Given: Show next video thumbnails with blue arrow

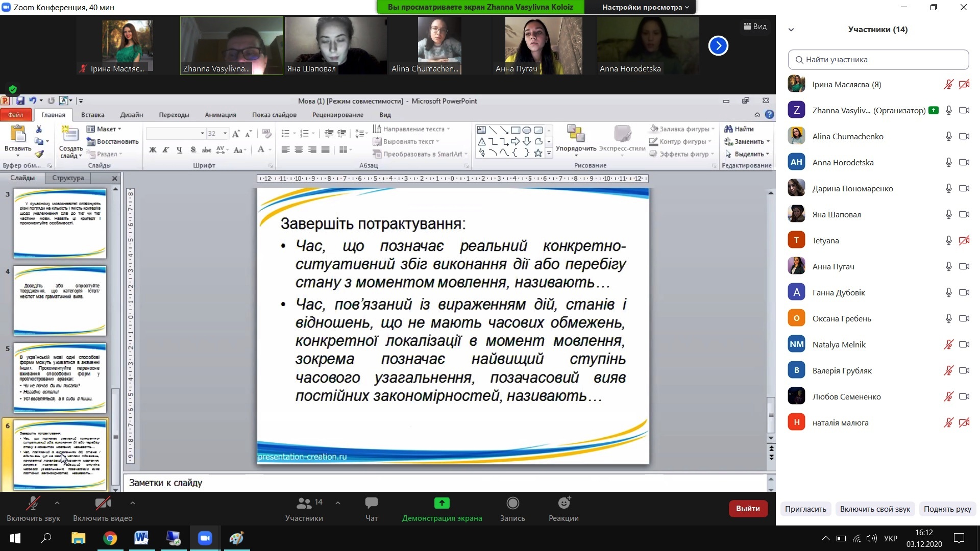Looking at the screenshot, I should coord(718,46).
